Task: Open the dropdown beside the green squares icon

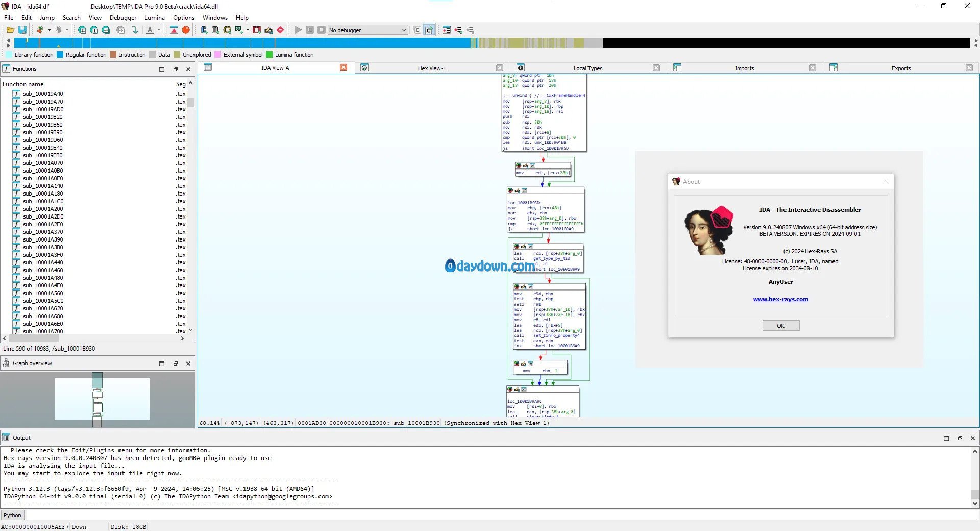Action: point(248,30)
